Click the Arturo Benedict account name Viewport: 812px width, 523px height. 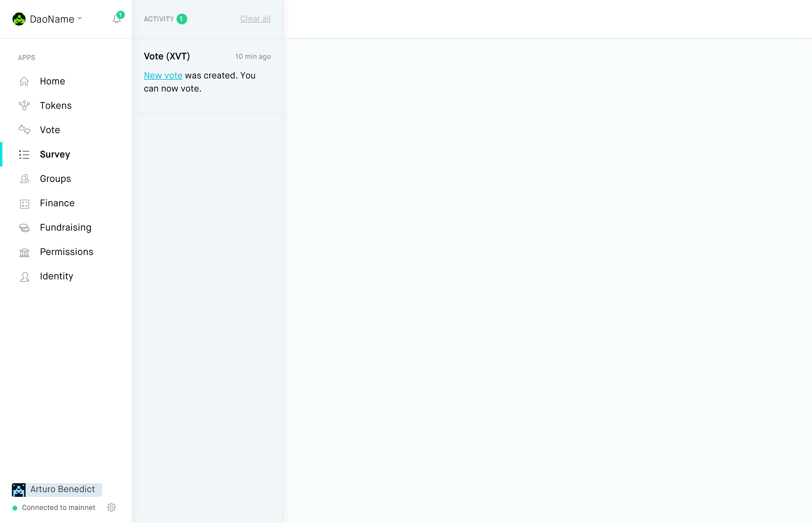pos(62,489)
